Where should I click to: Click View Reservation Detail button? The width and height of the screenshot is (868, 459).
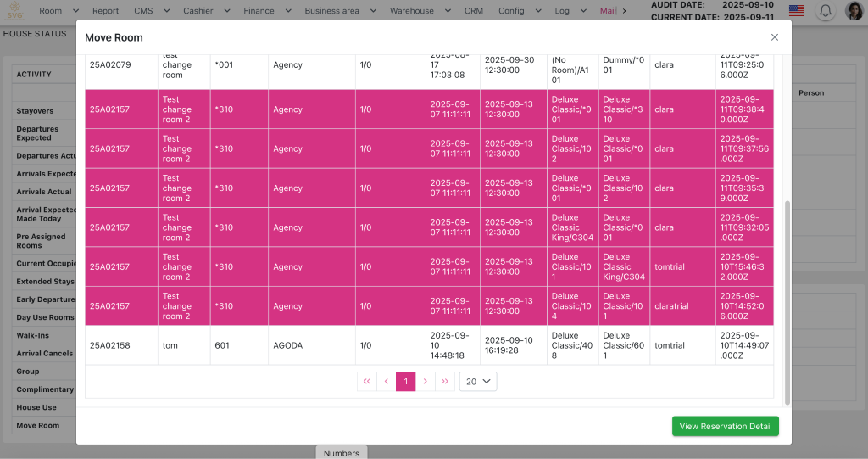click(x=725, y=426)
